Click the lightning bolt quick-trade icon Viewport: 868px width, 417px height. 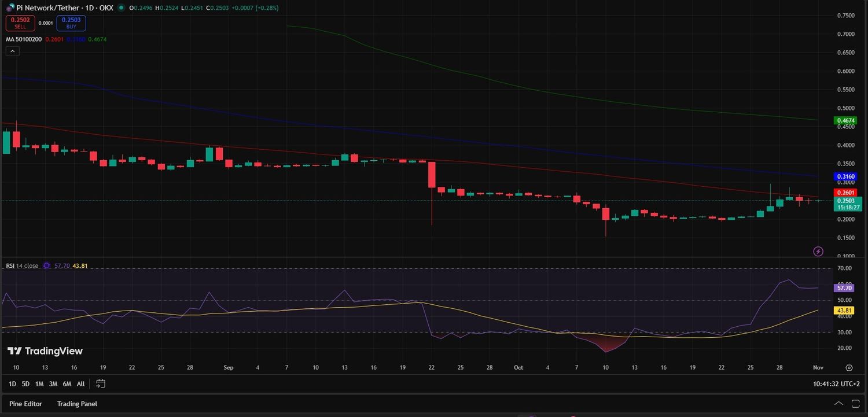[x=818, y=251]
